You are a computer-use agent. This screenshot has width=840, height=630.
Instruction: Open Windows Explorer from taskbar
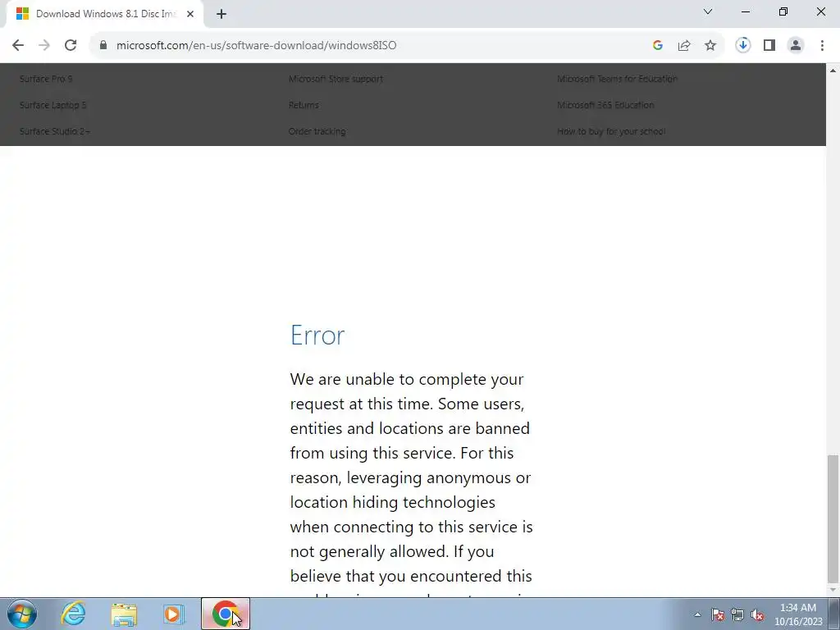pyautogui.click(x=124, y=614)
